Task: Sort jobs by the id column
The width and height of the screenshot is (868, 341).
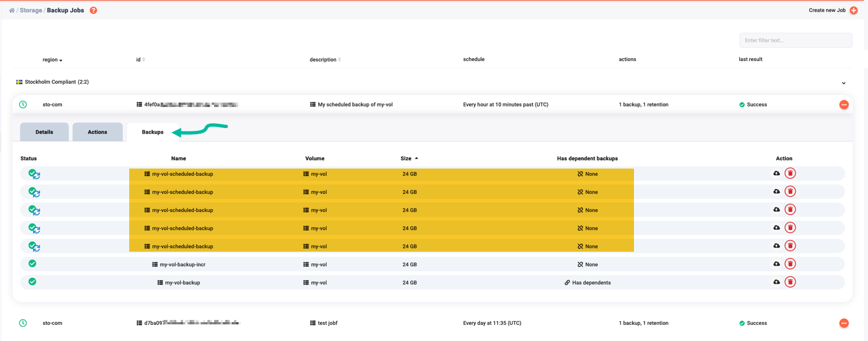Action: (141, 59)
